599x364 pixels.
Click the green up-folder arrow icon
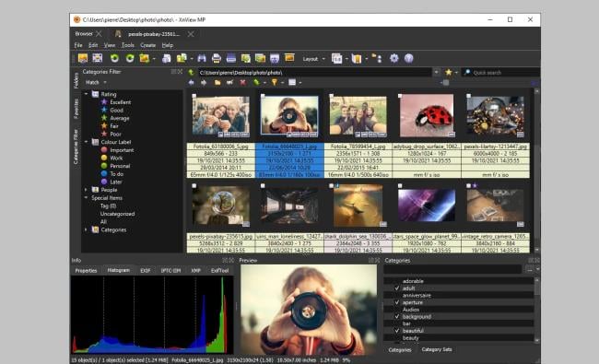pos(192,72)
